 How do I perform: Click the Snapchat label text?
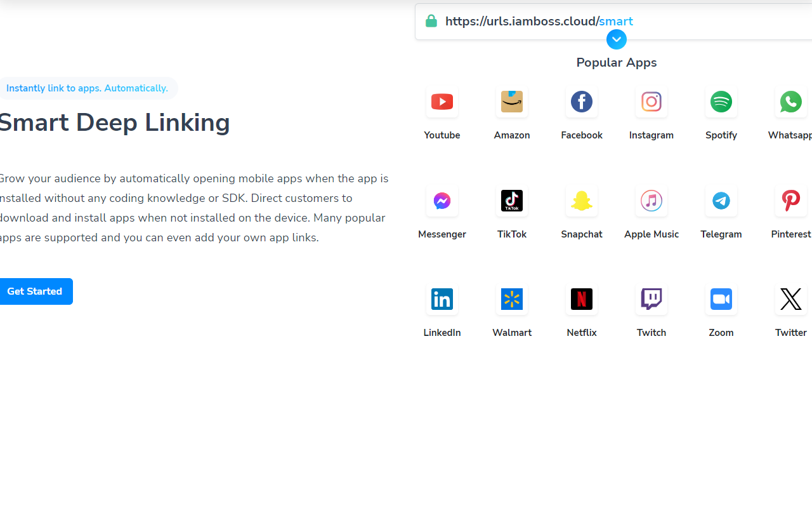582,234
